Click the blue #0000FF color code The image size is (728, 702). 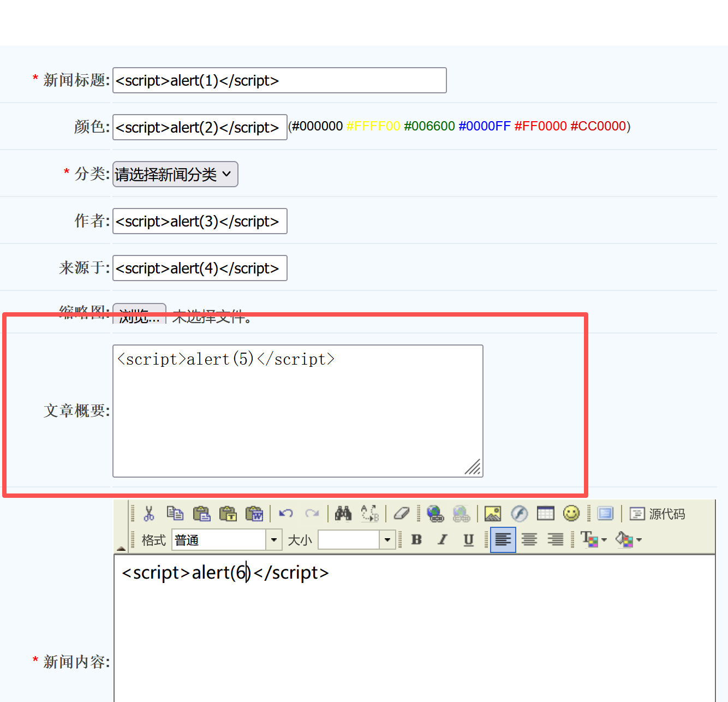[x=485, y=126]
